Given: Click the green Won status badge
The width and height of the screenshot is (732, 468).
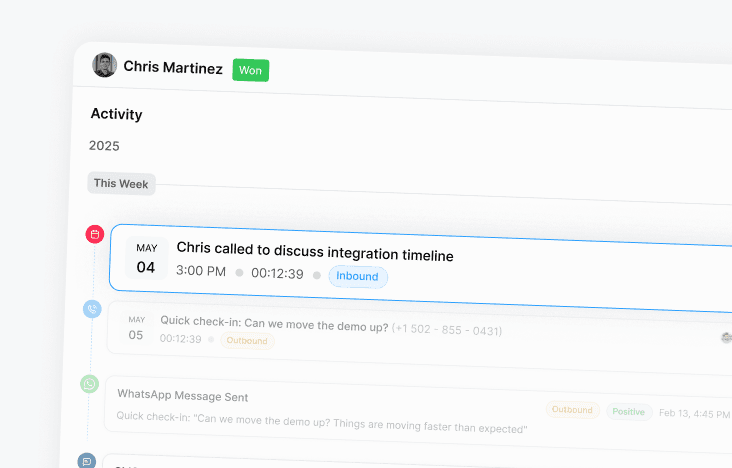Looking at the screenshot, I should [251, 71].
